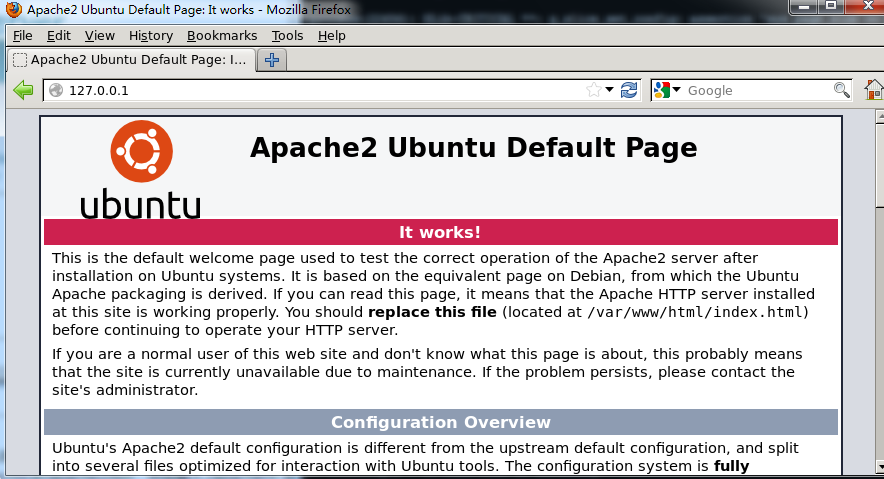Open the Tools menu

pos(288,36)
